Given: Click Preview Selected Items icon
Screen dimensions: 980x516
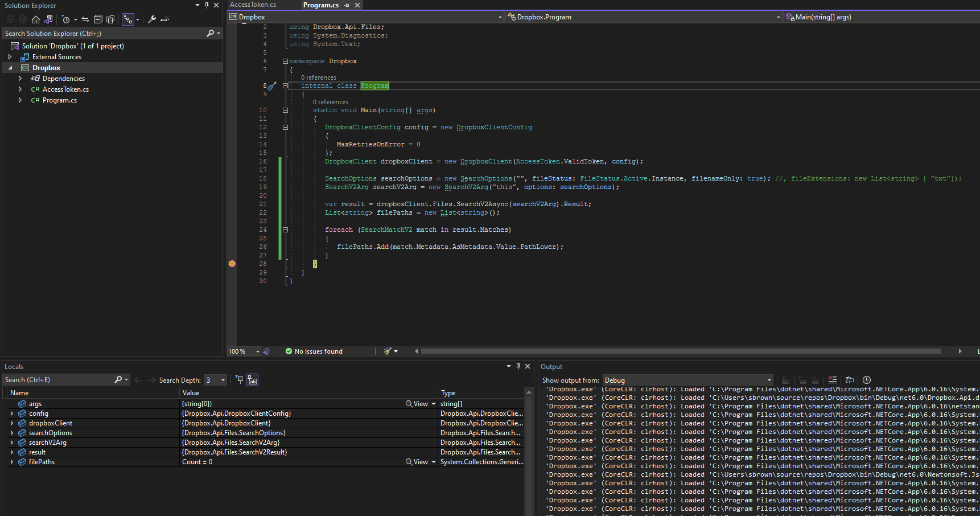Looking at the screenshot, I should tap(165, 19).
